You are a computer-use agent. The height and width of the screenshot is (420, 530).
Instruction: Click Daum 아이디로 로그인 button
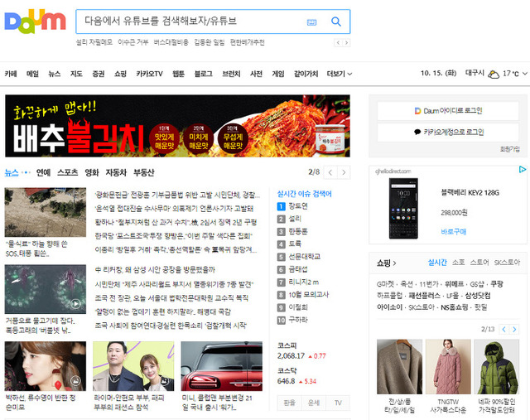click(x=448, y=110)
